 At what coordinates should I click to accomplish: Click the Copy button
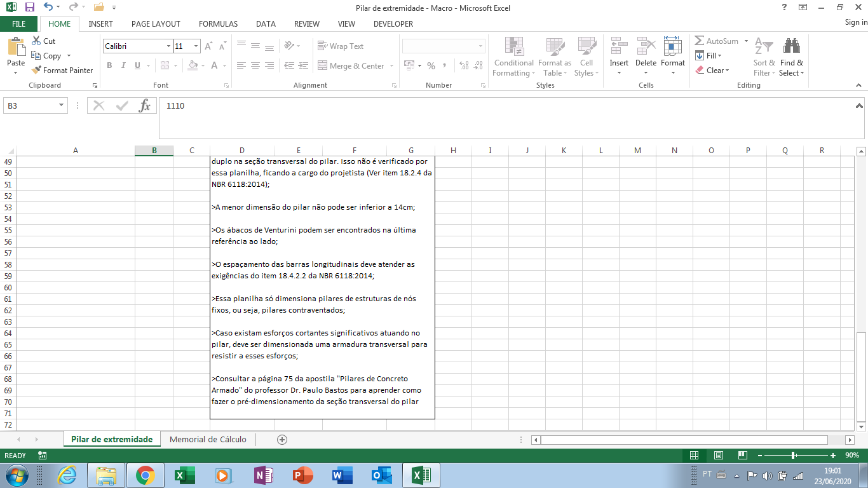point(47,55)
